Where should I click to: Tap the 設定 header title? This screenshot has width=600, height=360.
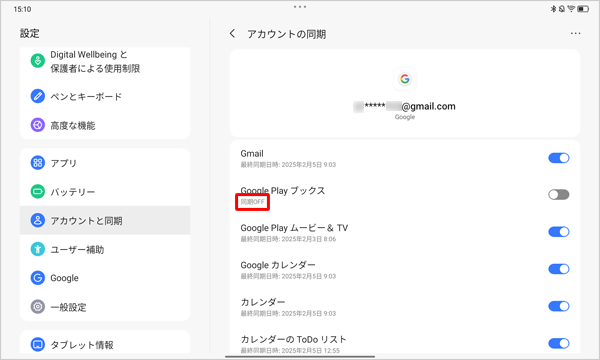tap(29, 33)
